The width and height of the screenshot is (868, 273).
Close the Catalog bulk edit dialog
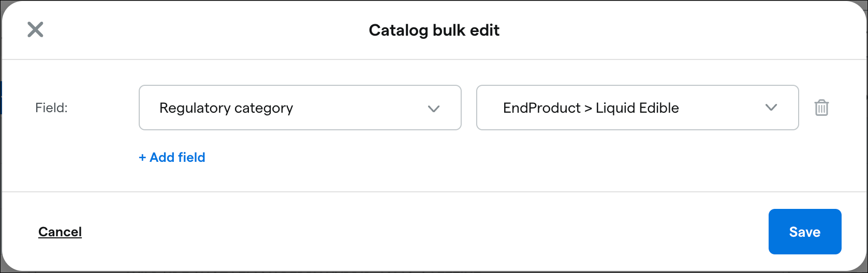(35, 29)
